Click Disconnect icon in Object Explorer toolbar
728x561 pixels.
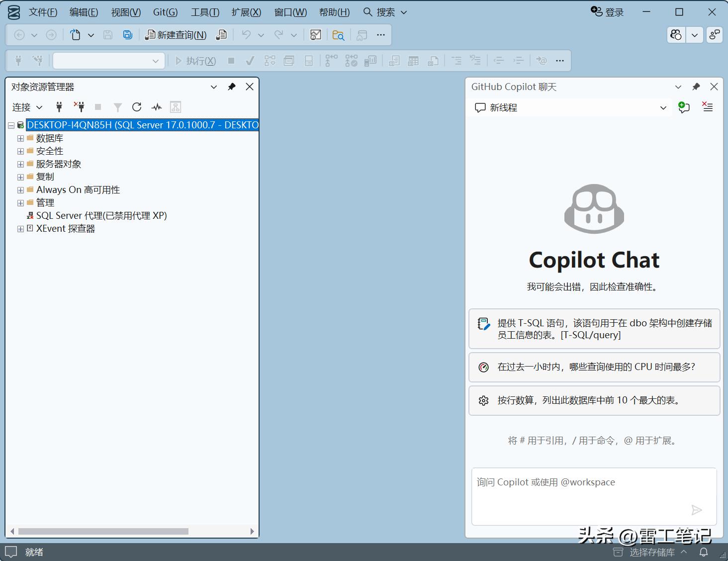click(x=79, y=107)
